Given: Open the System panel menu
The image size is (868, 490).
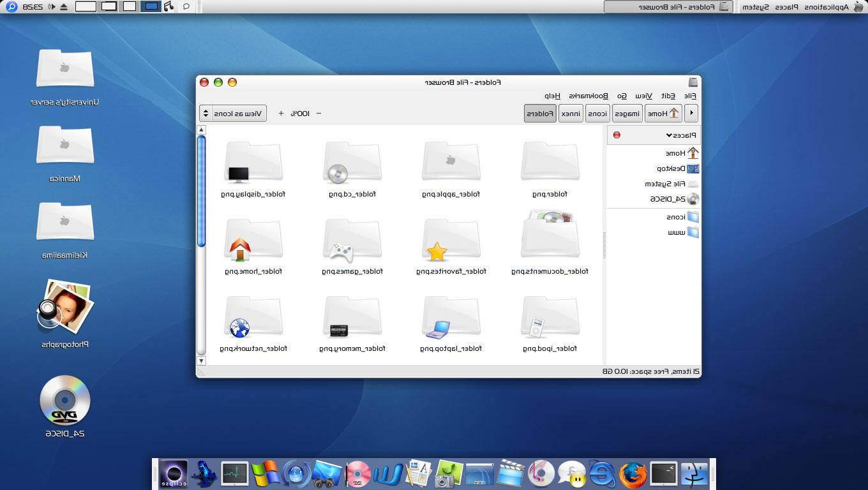Looking at the screenshot, I should (754, 7).
